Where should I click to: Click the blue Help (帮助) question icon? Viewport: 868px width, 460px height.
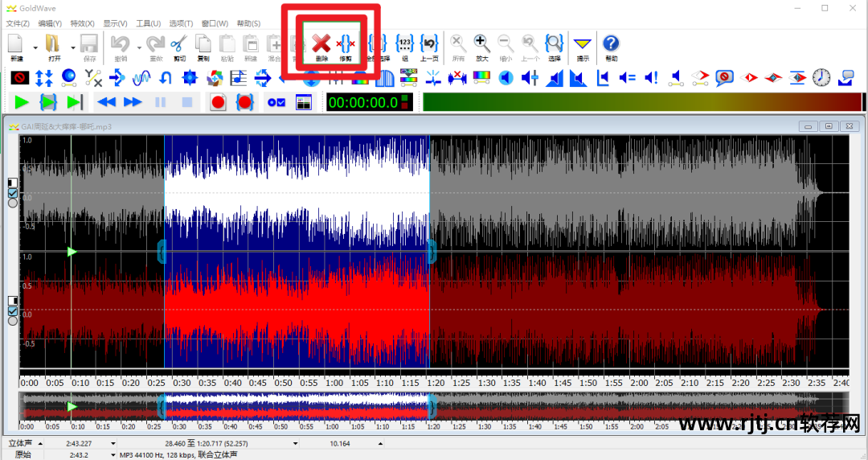point(611,44)
